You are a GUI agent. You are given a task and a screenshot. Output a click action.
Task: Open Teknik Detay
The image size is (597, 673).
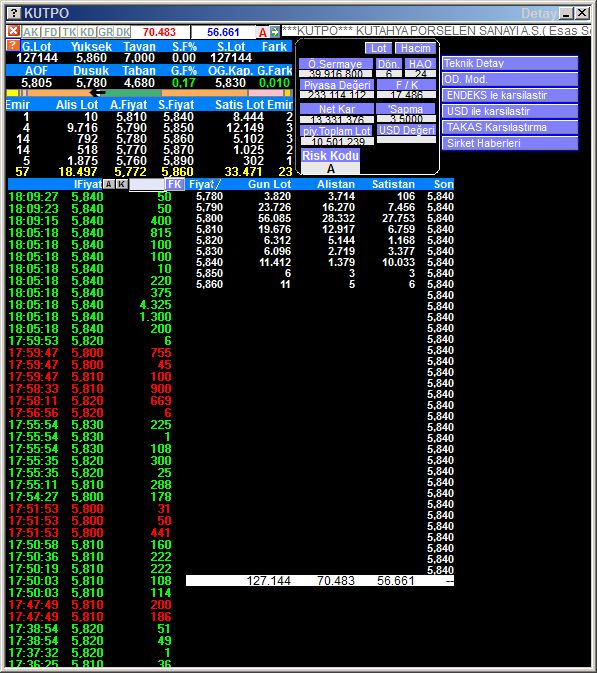point(509,63)
